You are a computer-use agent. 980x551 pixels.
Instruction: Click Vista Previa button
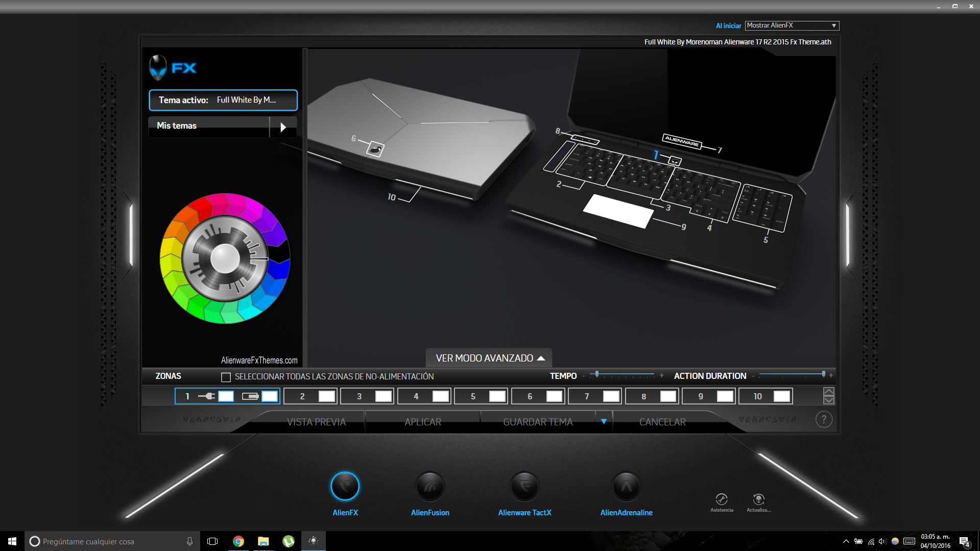click(x=316, y=422)
